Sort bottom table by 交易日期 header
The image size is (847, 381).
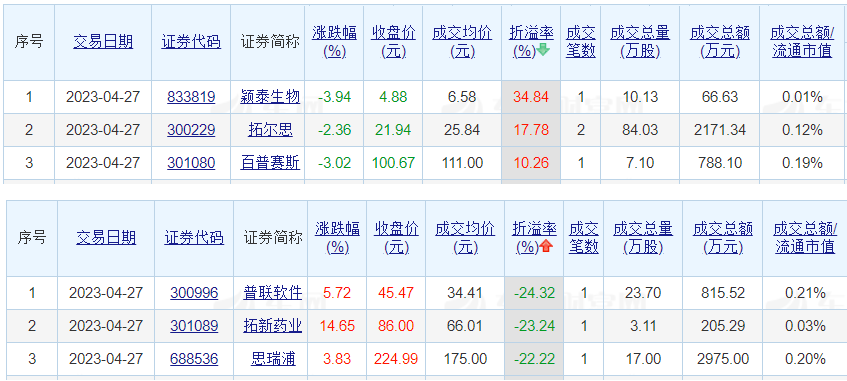(x=106, y=238)
